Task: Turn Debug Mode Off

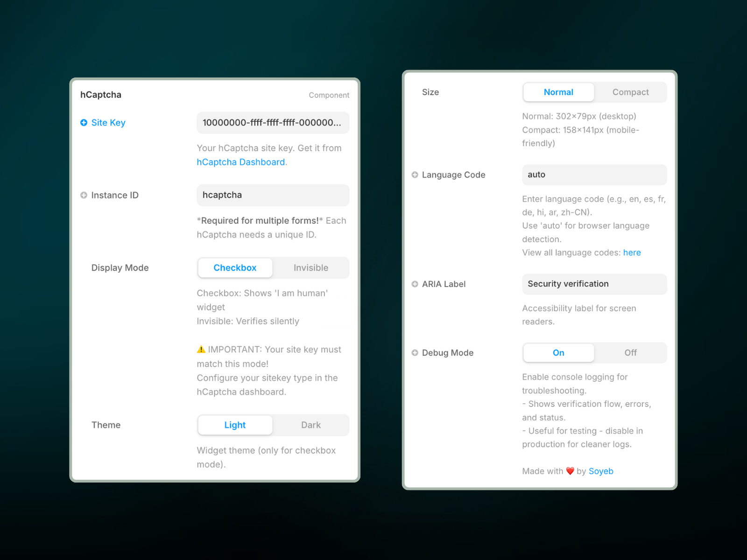Action: (x=630, y=353)
